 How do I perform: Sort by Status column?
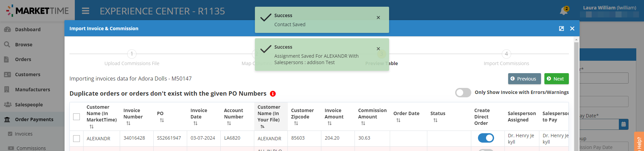(x=435, y=120)
